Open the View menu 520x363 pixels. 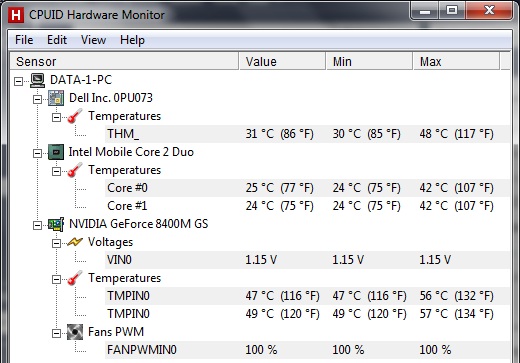pyautogui.click(x=93, y=40)
